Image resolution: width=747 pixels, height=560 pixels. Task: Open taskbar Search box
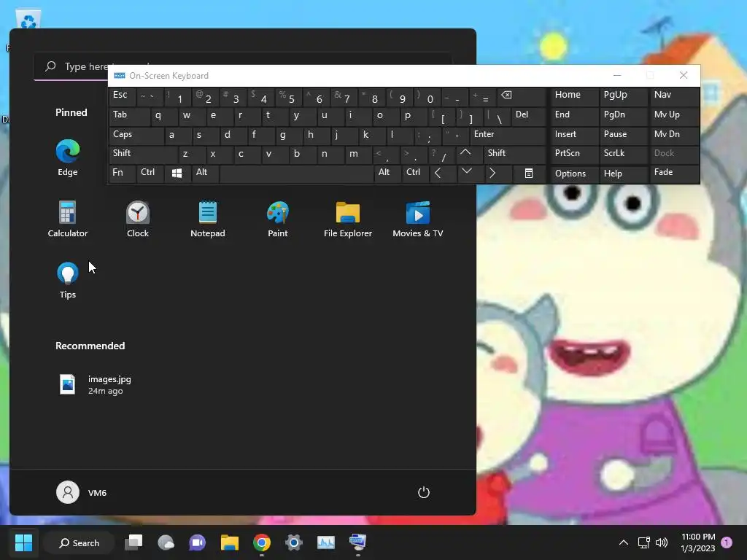(x=79, y=542)
